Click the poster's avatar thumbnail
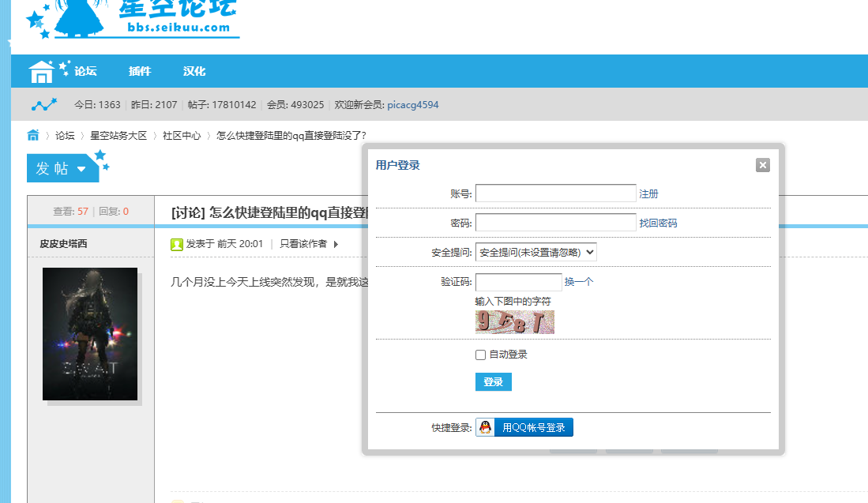 tap(90, 334)
